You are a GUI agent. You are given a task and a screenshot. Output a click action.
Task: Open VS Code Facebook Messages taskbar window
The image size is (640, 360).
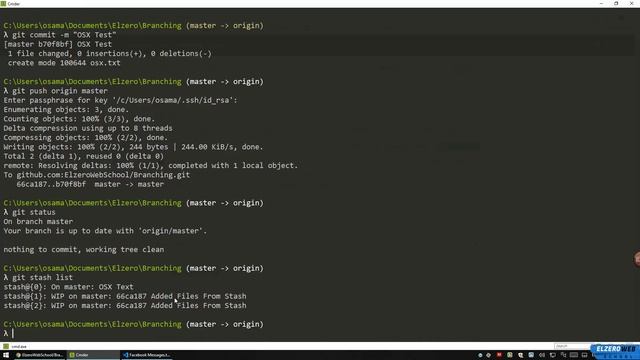(x=147, y=355)
